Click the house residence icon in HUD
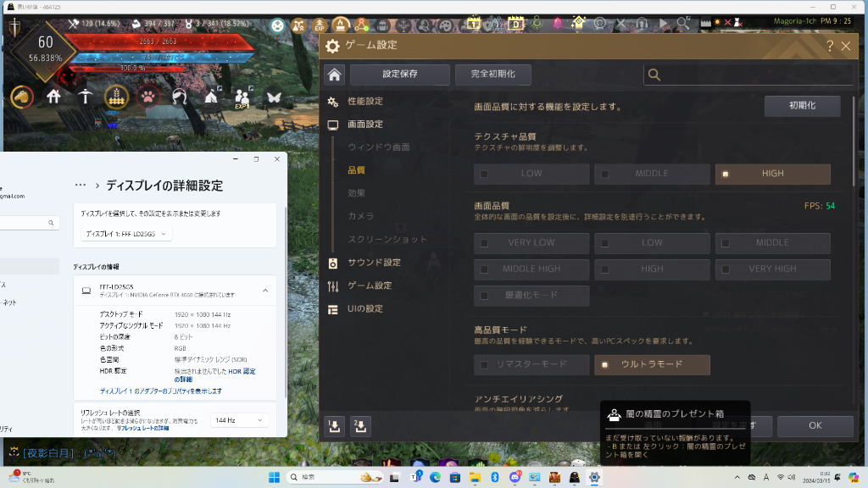This screenshot has height=488, width=868. [x=53, y=97]
